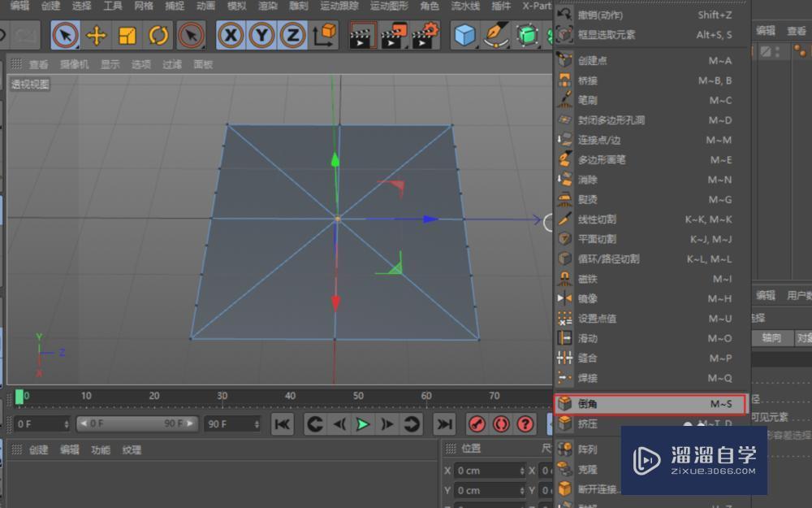Choose 撤销(动作) in the context menu

(x=651, y=15)
